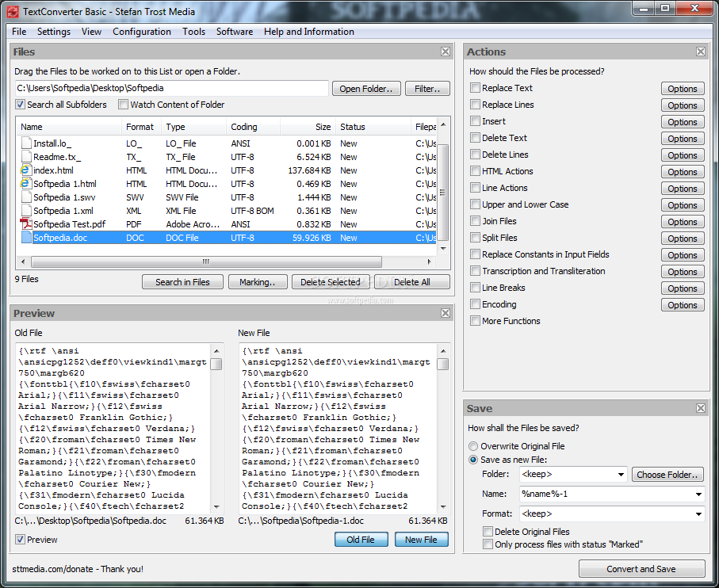Click the Softpedia Test.pdf PDF icon

(25, 224)
